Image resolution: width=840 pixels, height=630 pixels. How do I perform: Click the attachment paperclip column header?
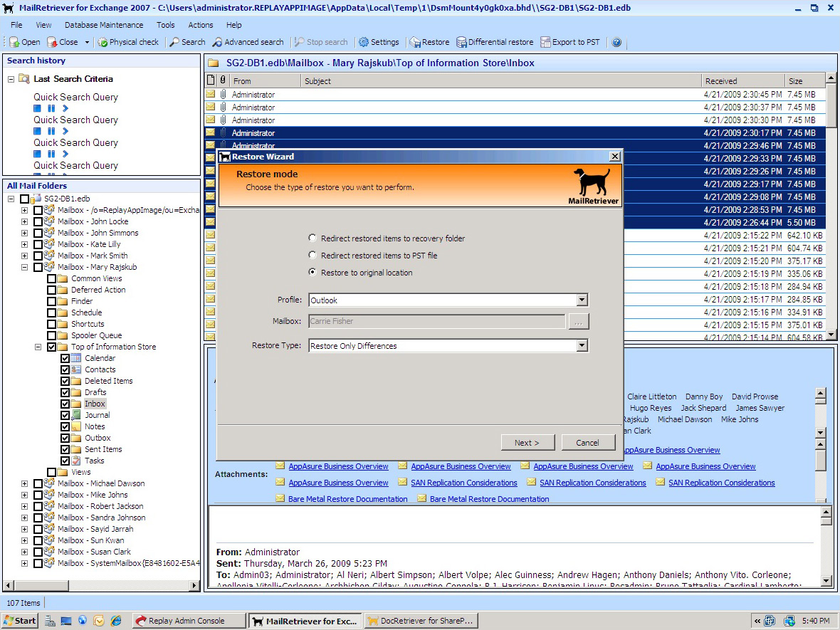pyautogui.click(x=223, y=80)
